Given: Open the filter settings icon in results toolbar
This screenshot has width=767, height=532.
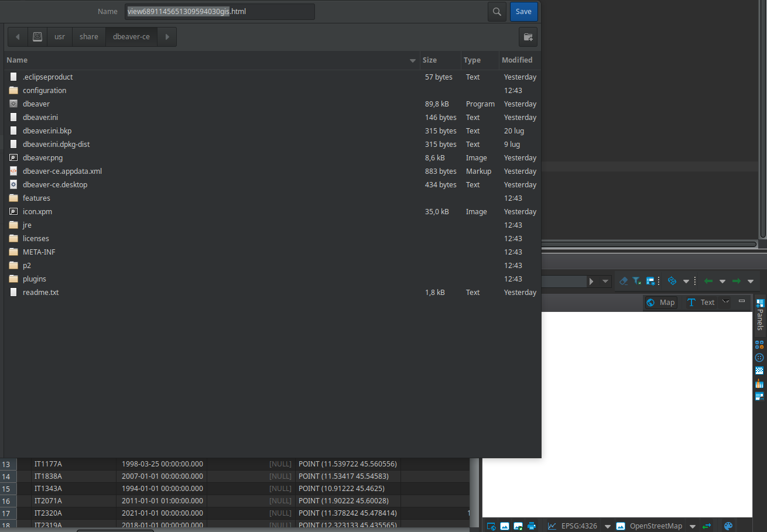Looking at the screenshot, I should (637, 280).
